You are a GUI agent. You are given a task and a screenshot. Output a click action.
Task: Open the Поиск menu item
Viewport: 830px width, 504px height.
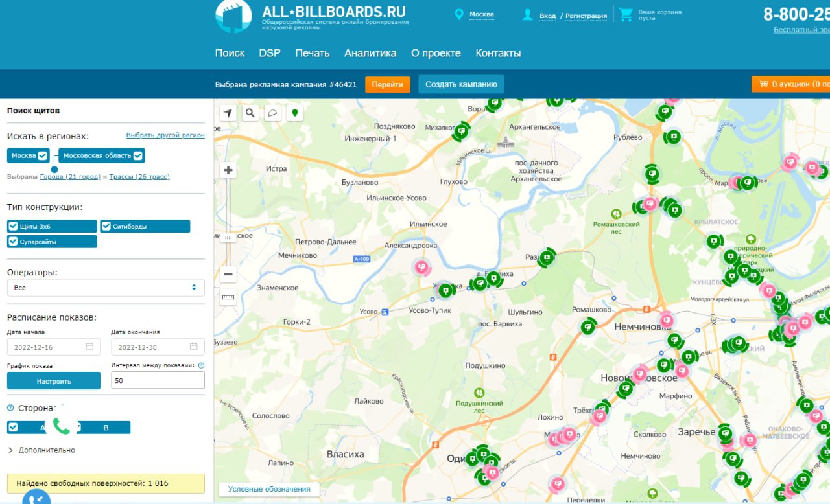(230, 53)
